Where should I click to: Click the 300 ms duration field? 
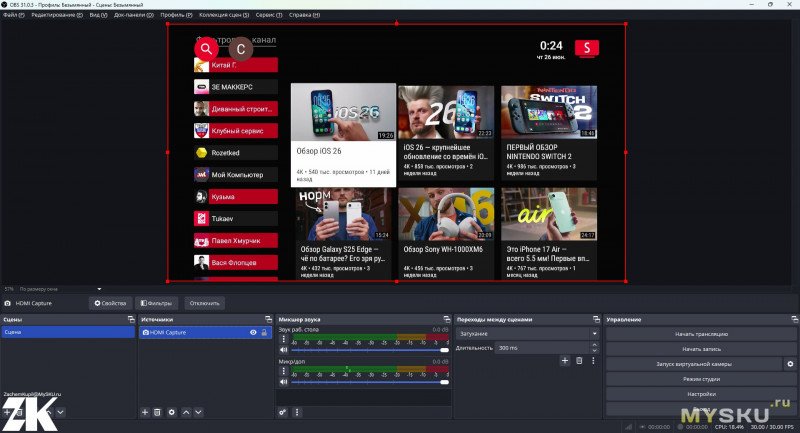(x=542, y=348)
